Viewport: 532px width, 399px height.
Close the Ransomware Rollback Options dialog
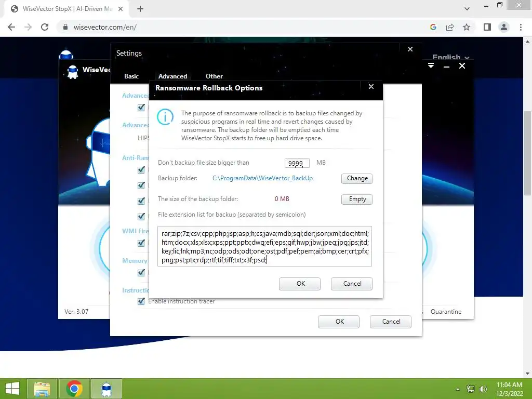(371, 87)
